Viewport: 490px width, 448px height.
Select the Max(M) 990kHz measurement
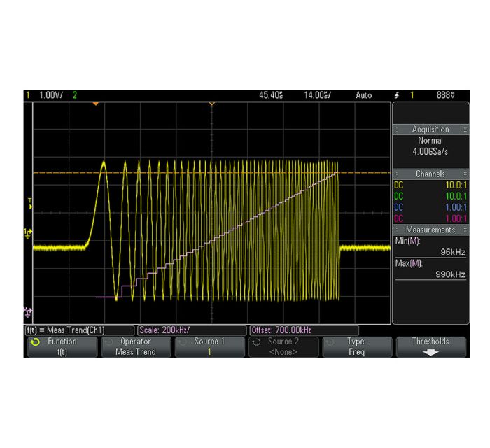pyautogui.click(x=430, y=269)
